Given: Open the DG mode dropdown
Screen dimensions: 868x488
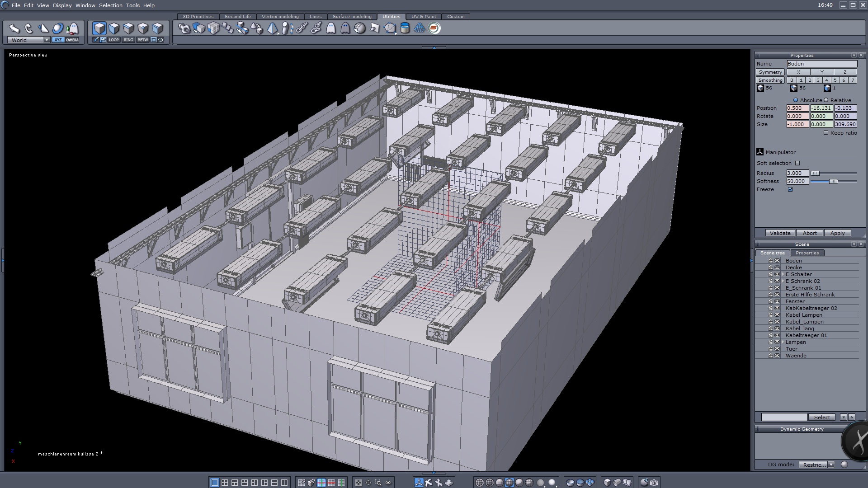Looking at the screenshot, I should click(831, 465).
